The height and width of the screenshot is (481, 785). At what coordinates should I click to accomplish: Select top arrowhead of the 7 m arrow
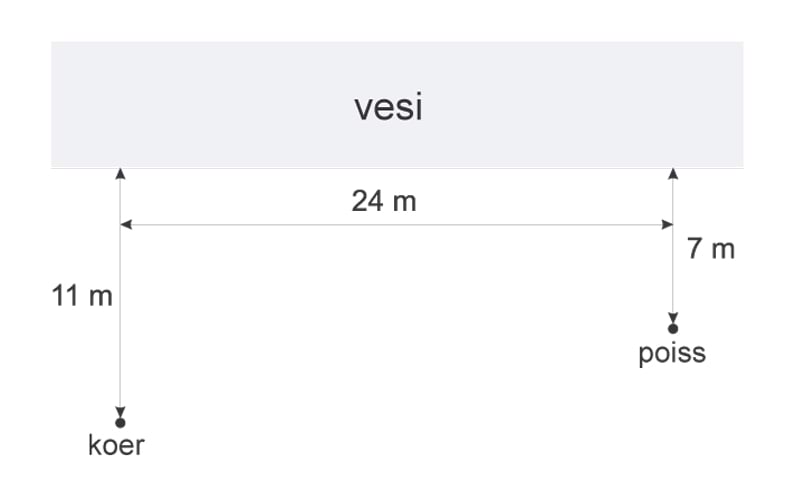[673, 174]
